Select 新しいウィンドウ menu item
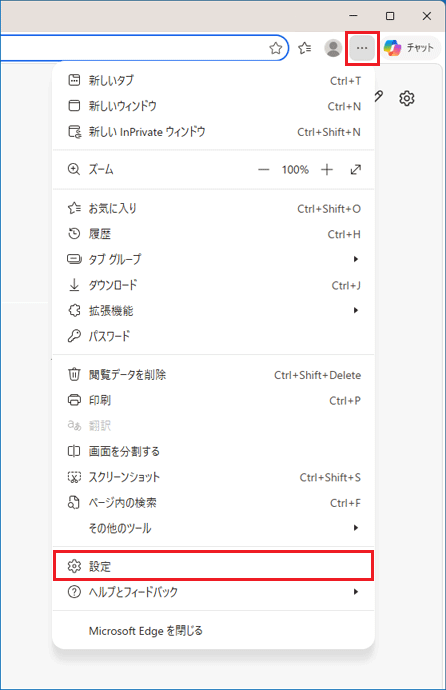 coord(214,106)
